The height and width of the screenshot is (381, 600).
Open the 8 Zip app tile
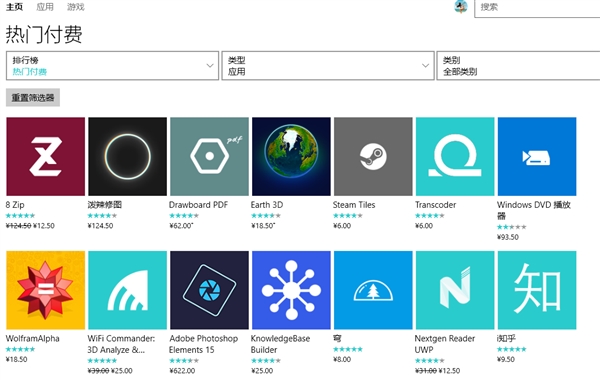pos(46,156)
